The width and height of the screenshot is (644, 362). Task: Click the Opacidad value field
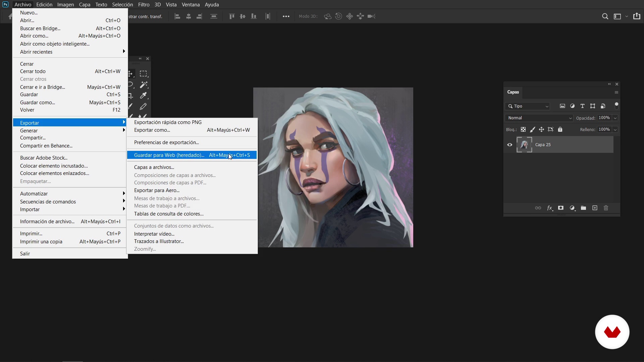click(x=604, y=118)
